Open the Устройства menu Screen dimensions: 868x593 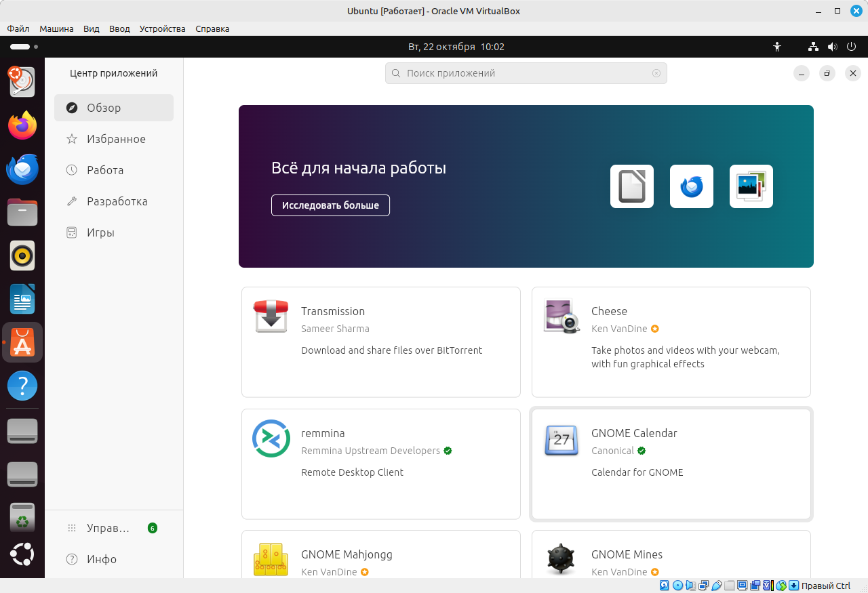tap(162, 28)
